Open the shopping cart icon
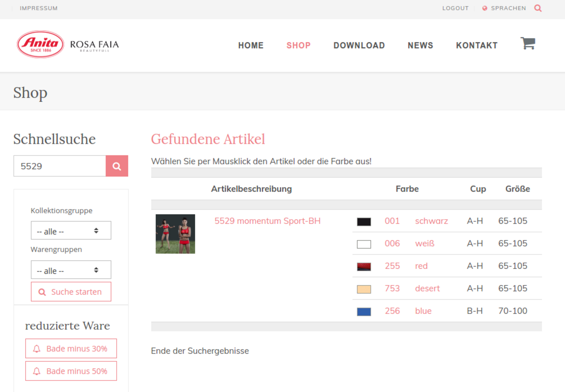565x392 pixels. (x=527, y=43)
